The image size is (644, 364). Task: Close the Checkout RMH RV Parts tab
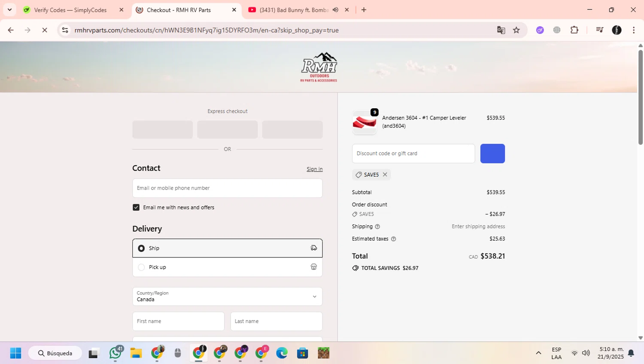click(234, 10)
